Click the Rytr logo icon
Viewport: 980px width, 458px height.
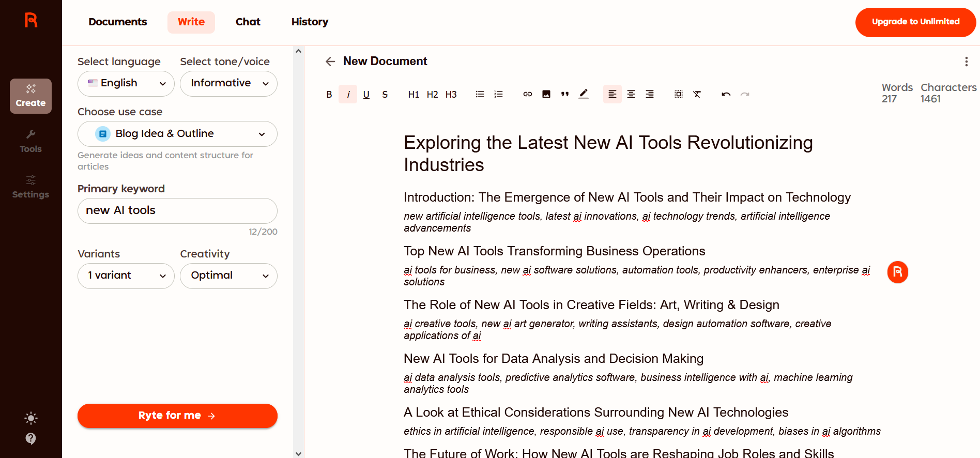coord(31,20)
